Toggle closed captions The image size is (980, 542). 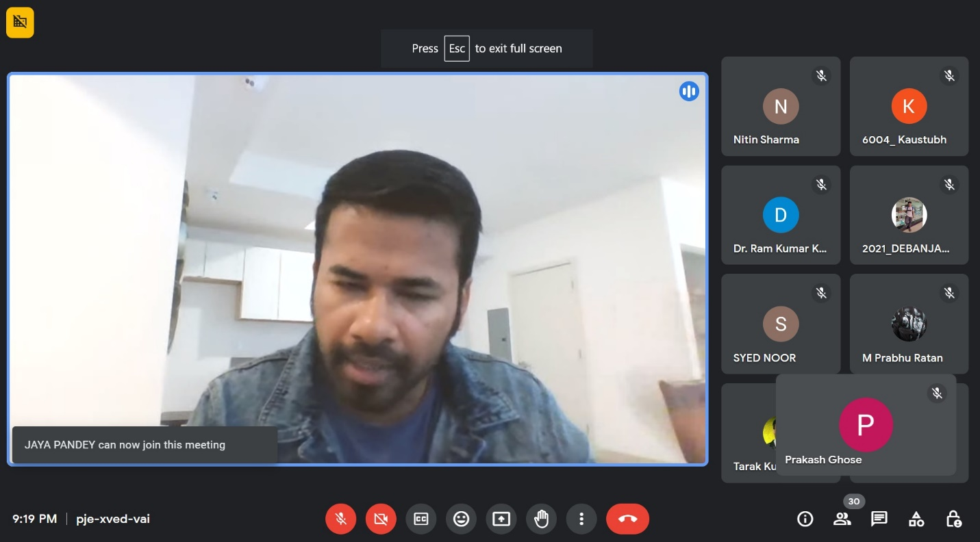click(x=420, y=519)
